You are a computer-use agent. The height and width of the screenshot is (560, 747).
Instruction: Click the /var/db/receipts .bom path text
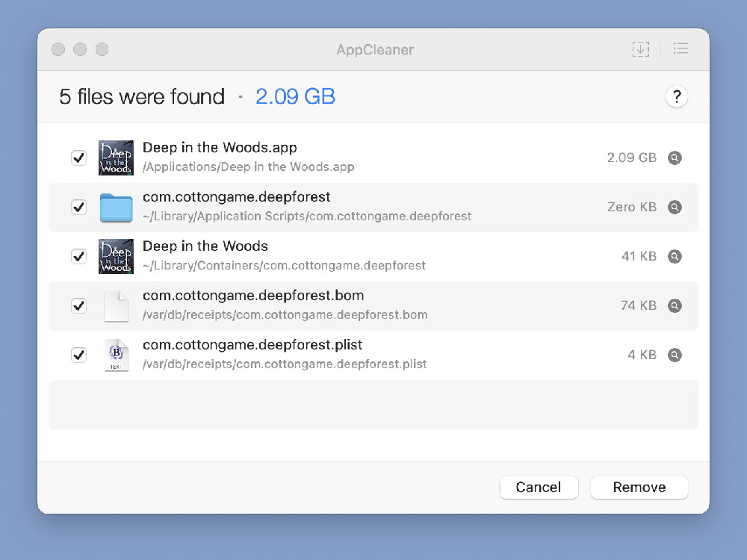[285, 315]
